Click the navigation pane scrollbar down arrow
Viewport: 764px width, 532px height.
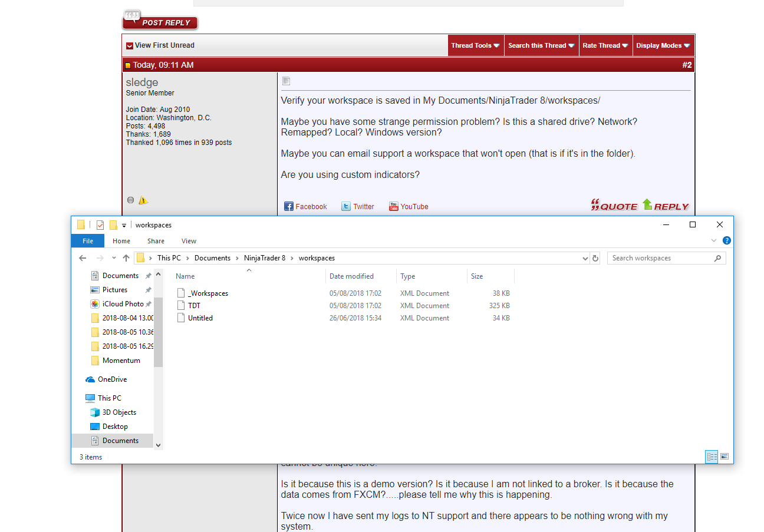pyautogui.click(x=158, y=445)
